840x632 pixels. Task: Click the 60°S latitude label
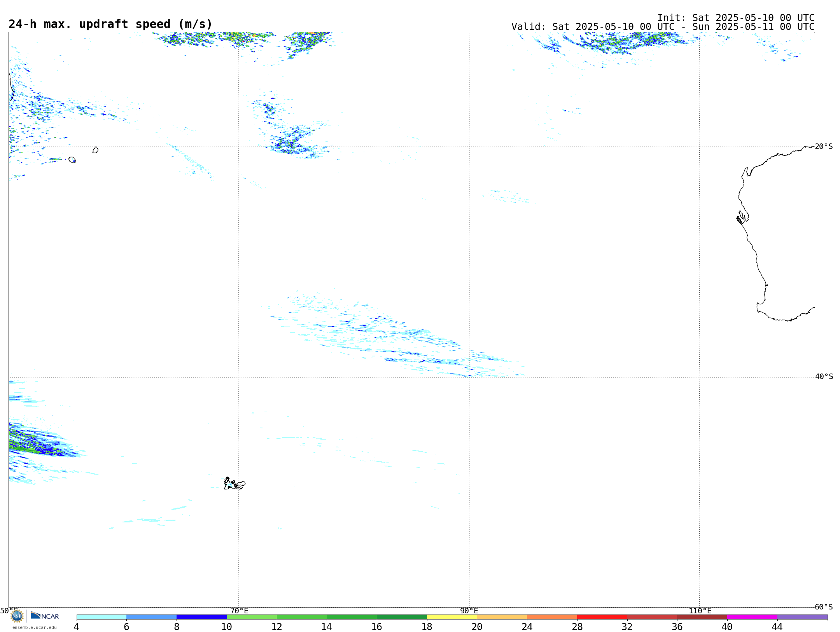824,607
